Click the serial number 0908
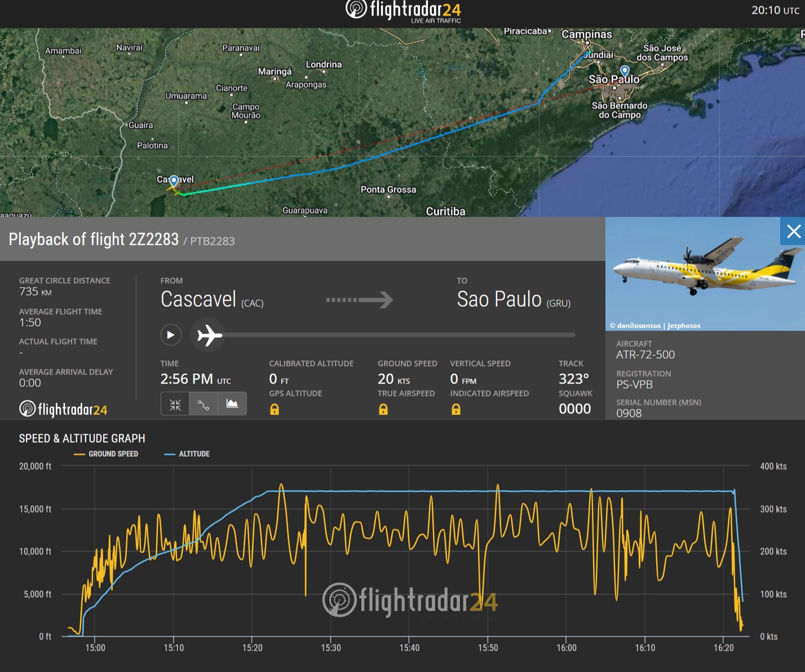Screen dimensions: 805x672 click(629, 413)
